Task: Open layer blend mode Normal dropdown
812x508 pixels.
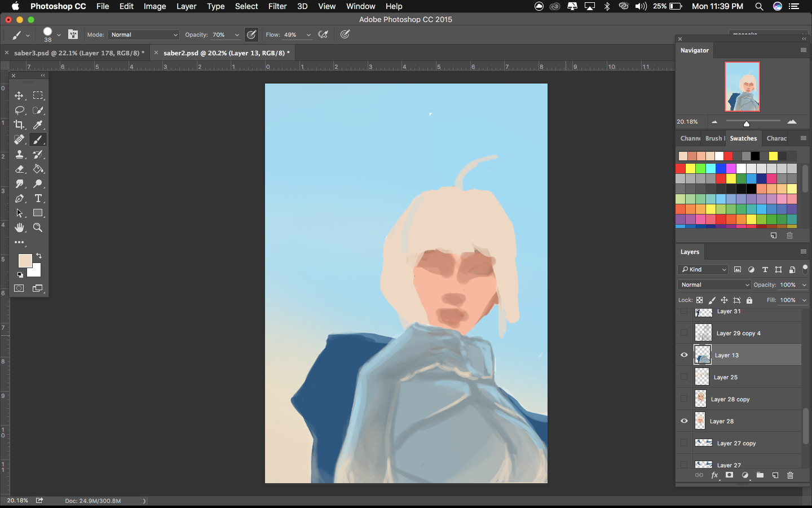Action: (714, 285)
